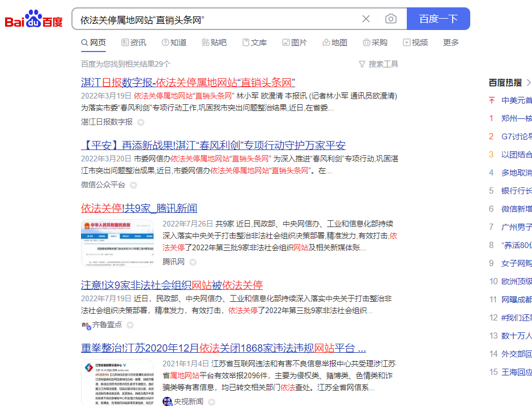Click the 微信公众平台 source name

tap(103, 185)
